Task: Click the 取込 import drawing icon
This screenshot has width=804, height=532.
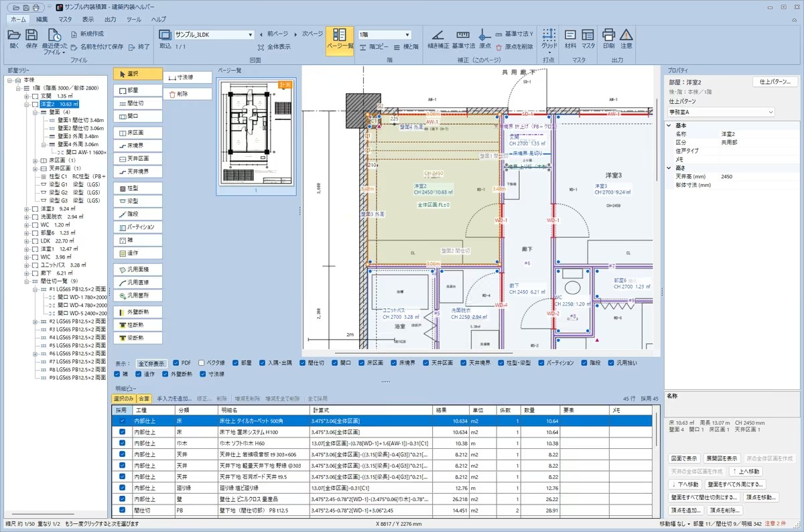Action: click(165, 35)
